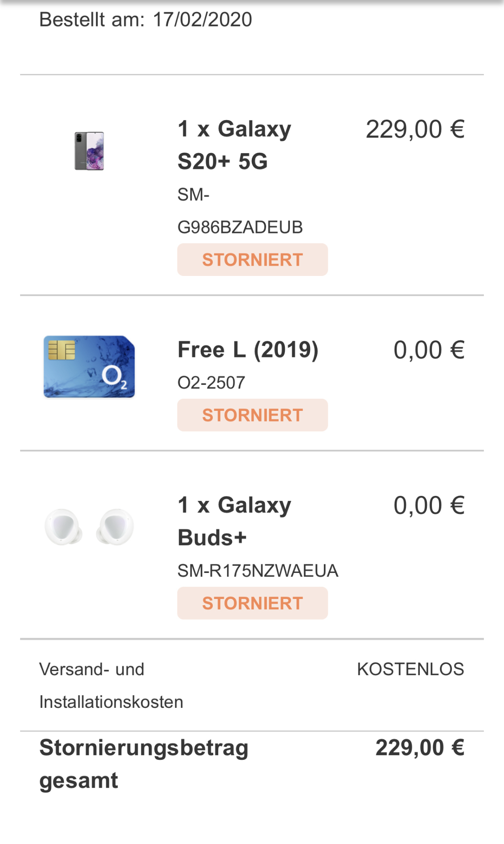Click the STORNIERT badge under Free L (2019)
504x844 pixels.
coord(252,415)
